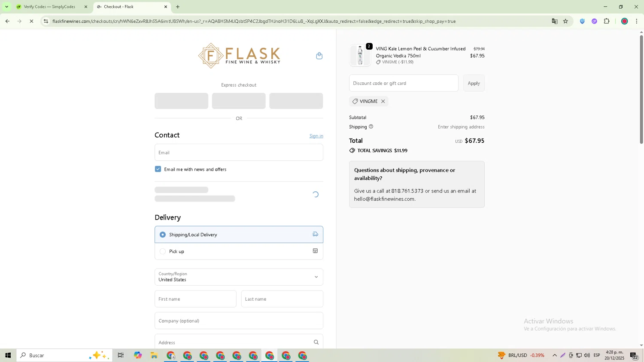Uncheck Email me with news and offers

point(158,169)
